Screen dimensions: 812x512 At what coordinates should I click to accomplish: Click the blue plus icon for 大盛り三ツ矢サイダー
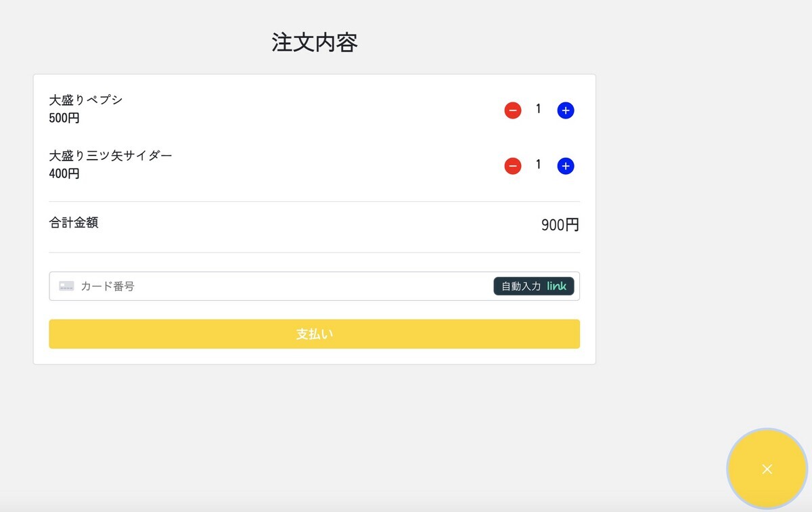pos(565,165)
